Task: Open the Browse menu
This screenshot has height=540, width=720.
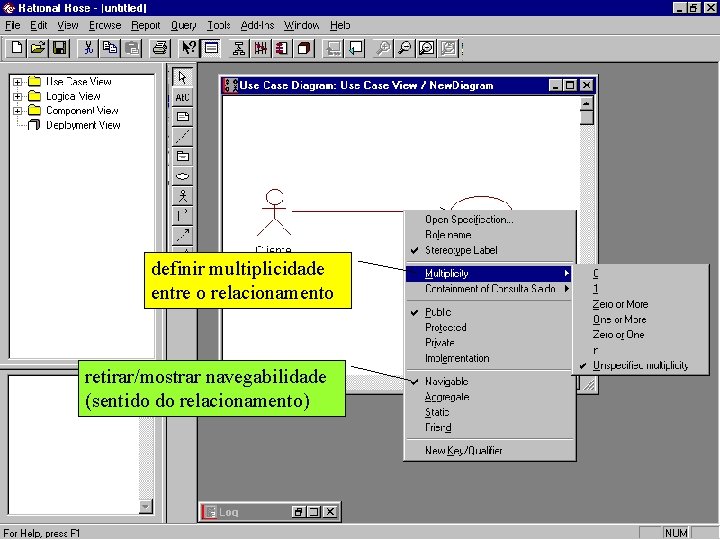Action: click(x=105, y=25)
